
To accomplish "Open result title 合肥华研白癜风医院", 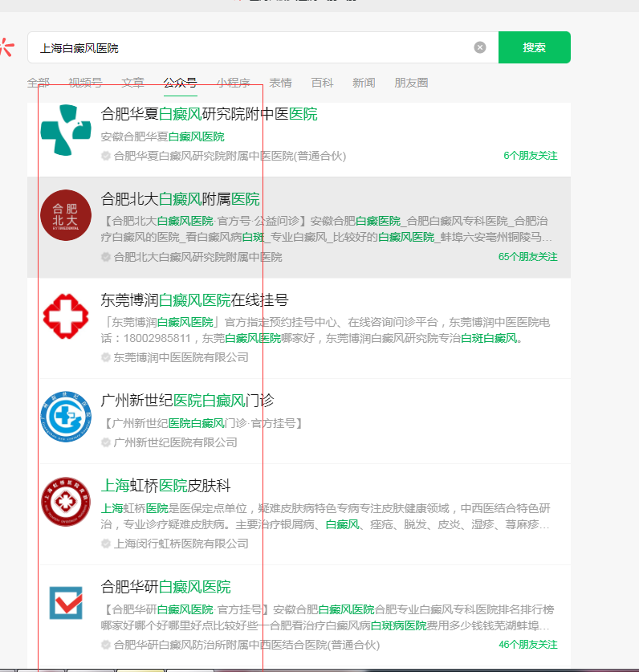I will (x=166, y=587).
